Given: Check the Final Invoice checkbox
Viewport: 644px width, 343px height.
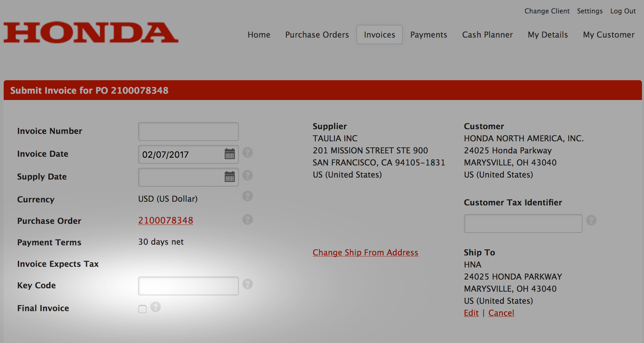Looking at the screenshot, I should pyautogui.click(x=142, y=309).
